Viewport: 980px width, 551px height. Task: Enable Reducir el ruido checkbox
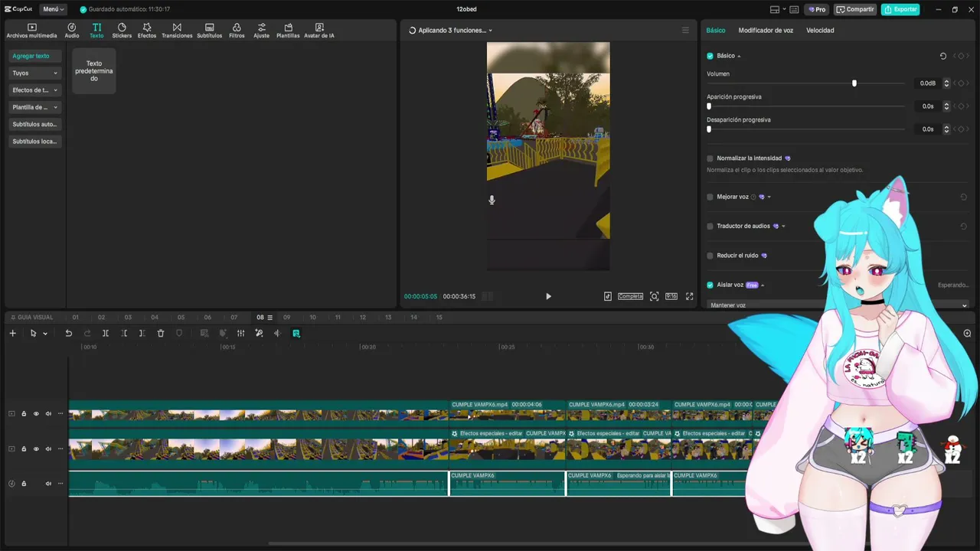(x=710, y=256)
